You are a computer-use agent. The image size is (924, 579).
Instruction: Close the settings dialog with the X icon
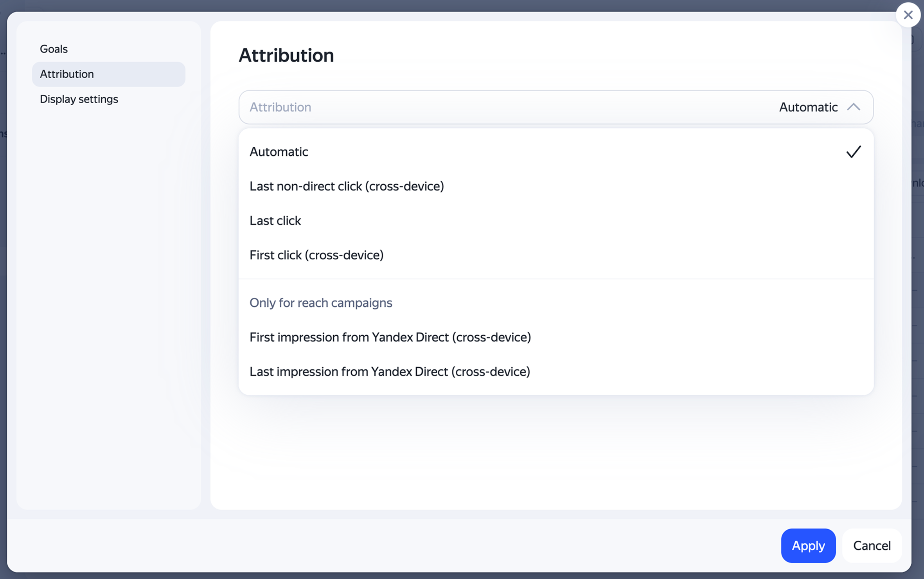908,15
